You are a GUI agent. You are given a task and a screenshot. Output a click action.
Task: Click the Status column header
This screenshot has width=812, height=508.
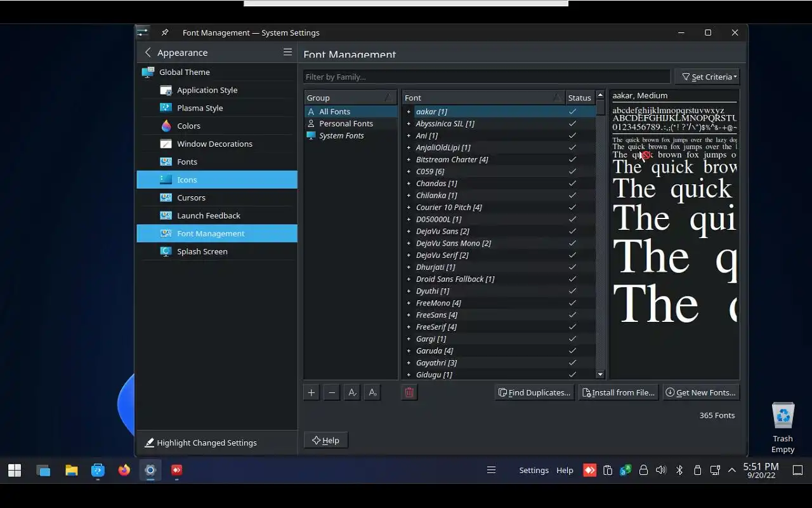(x=580, y=98)
